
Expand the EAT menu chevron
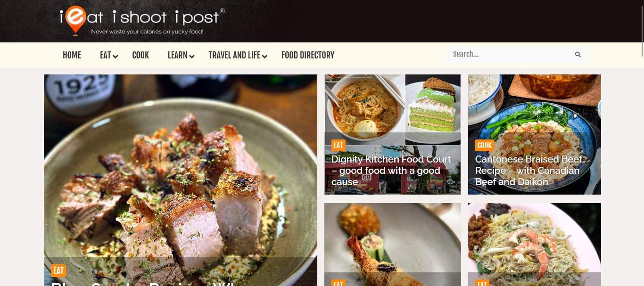pyautogui.click(x=116, y=57)
